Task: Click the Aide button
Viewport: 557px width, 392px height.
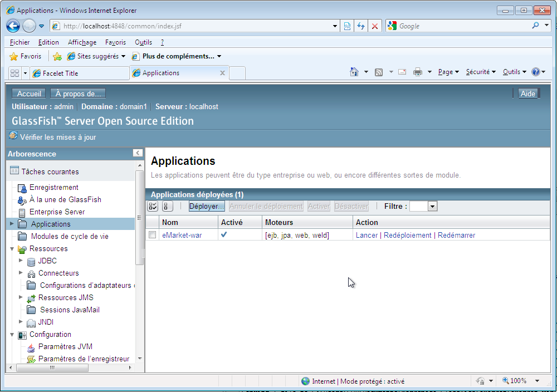Action: 528,94
